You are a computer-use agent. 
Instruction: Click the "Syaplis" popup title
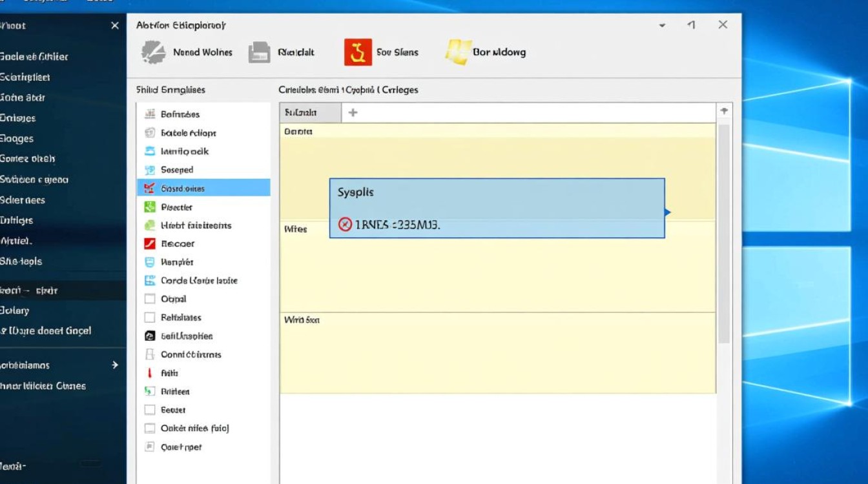click(356, 192)
